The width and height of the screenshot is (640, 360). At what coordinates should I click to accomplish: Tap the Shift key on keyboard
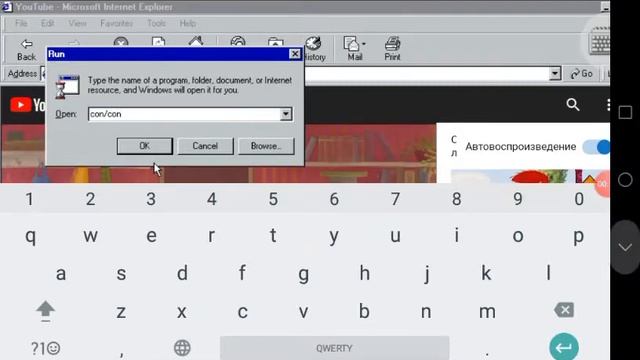(x=45, y=311)
